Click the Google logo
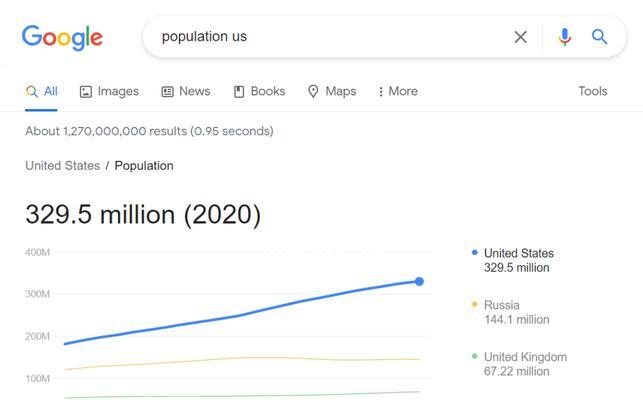 coord(62,37)
